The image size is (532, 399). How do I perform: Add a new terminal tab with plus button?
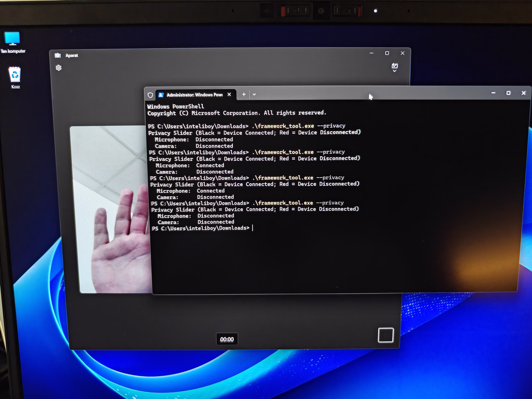click(x=244, y=94)
